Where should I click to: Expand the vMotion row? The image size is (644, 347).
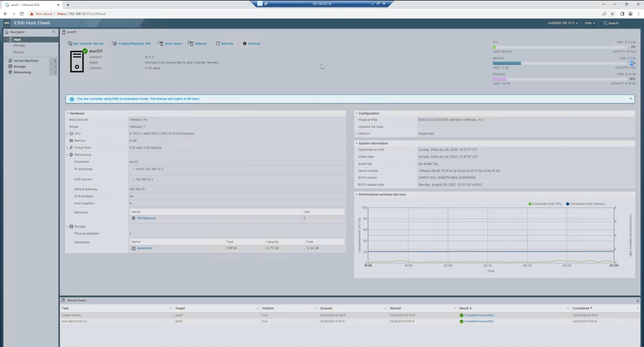357,133
